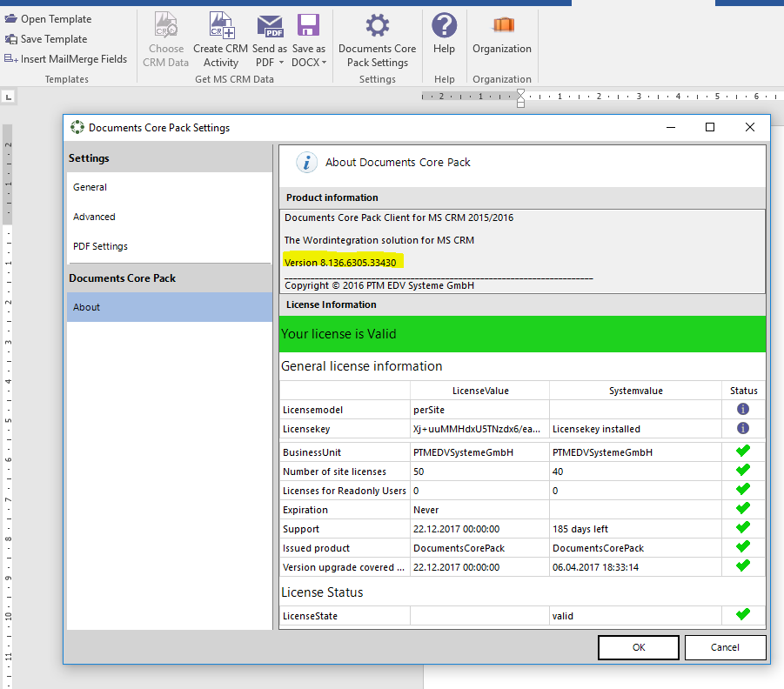
Task: Click the ruler indent marker
Action: point(520,98)
